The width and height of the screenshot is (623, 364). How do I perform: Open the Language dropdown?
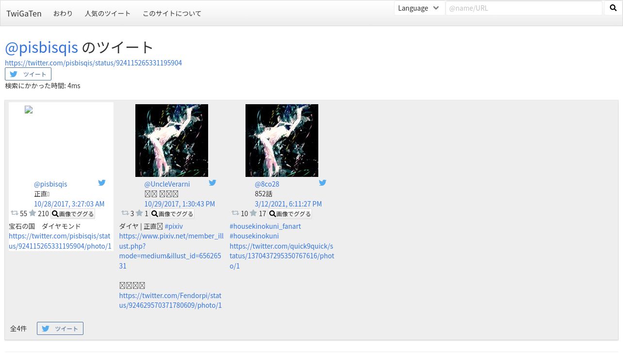coord(419,8)
